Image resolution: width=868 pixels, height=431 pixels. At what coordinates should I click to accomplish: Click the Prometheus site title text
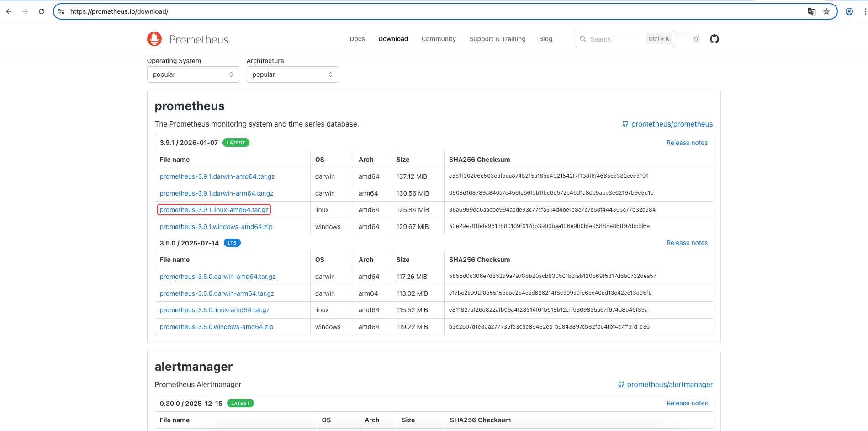[199, 39]
